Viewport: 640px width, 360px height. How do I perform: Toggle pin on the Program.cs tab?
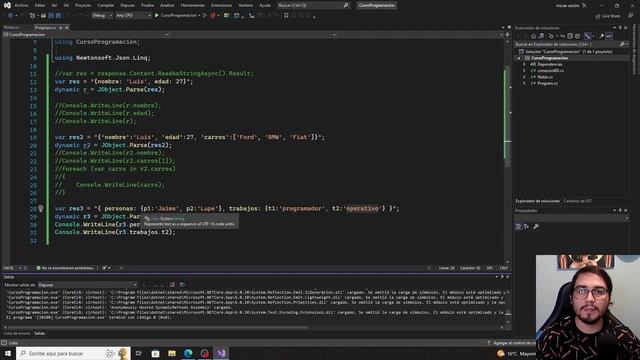click(60, 27)
